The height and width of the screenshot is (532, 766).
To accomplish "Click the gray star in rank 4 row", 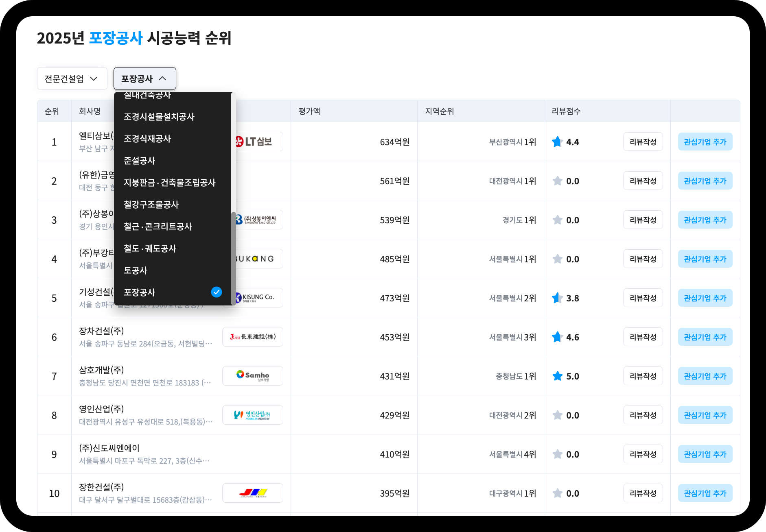I will tap(557, 259).
